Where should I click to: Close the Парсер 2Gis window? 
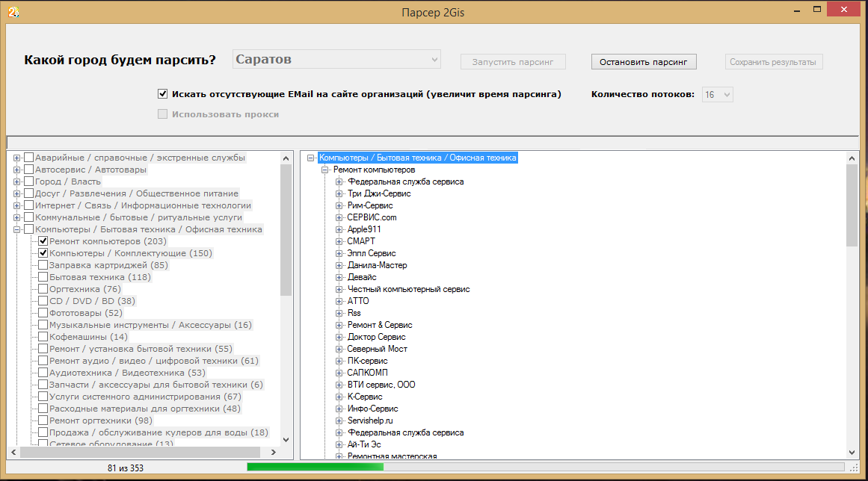[x=844, y=10]
